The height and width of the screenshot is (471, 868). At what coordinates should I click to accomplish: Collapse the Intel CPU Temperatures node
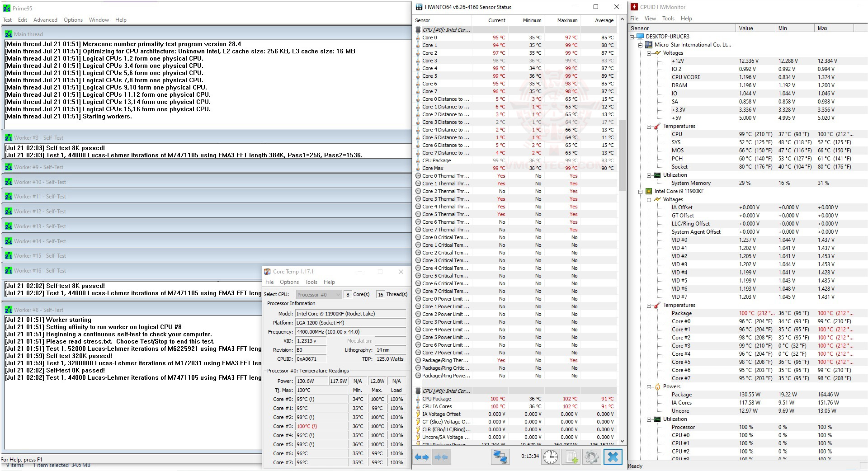click(649, 306)
